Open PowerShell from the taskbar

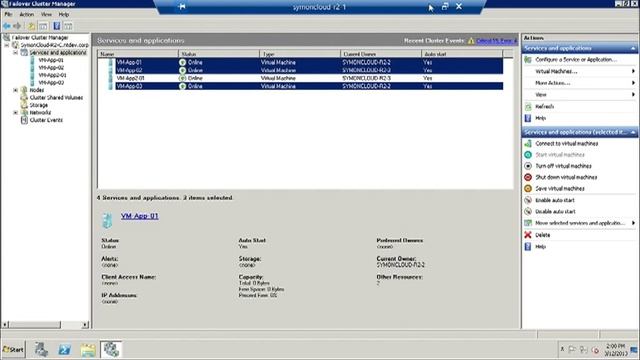(x=64, y=349)
